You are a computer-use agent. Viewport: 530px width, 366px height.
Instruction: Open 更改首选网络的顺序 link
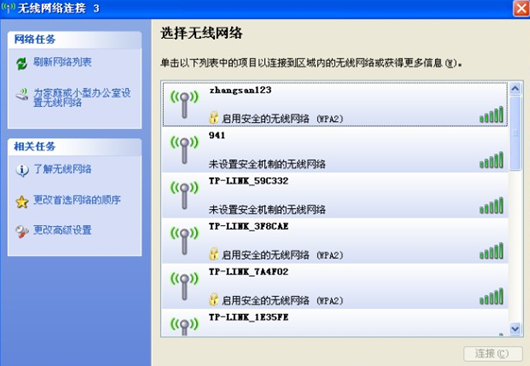[x=77, y=200]
